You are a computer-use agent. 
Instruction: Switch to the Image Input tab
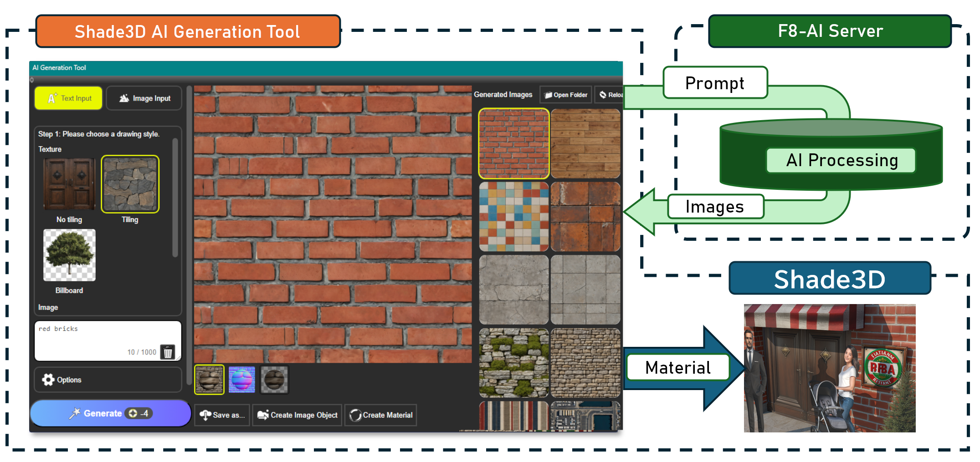144,98
